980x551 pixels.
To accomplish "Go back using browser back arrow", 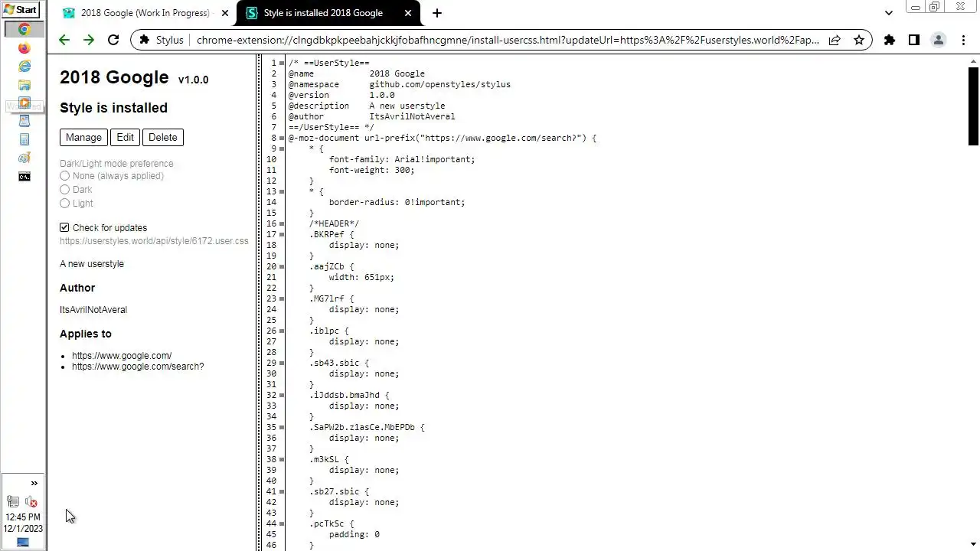I will [64, 40].
